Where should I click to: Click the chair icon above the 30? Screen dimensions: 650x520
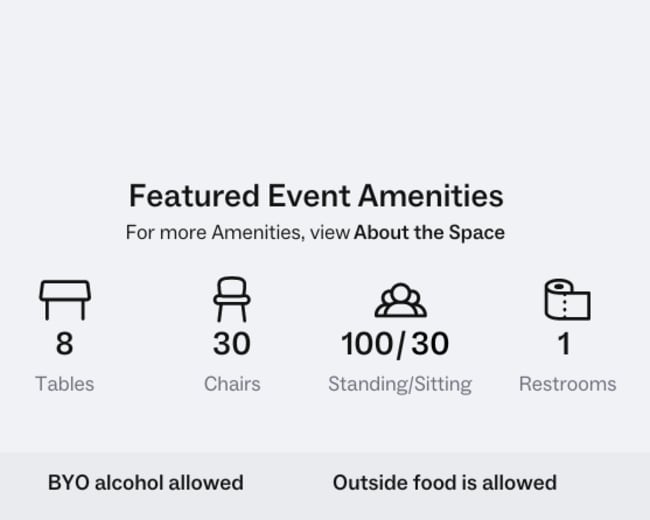pos(232,299)
